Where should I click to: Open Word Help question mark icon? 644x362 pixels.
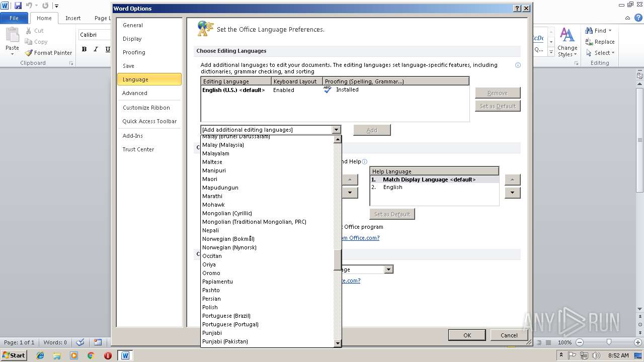click(638, 18)
